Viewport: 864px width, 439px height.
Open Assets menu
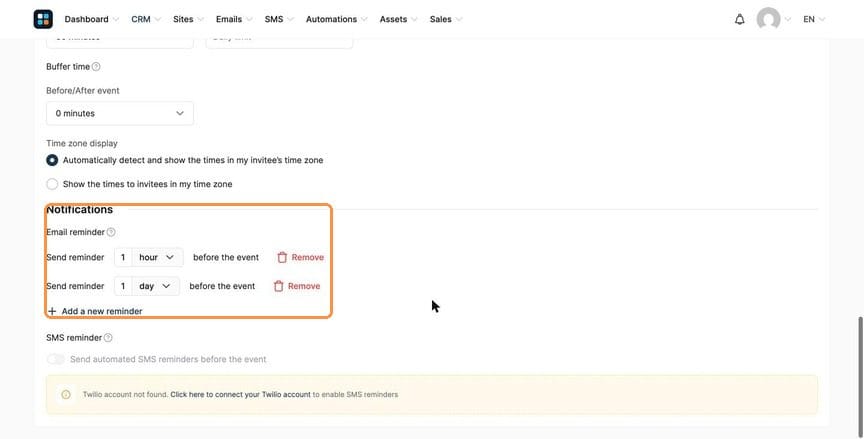398,19
